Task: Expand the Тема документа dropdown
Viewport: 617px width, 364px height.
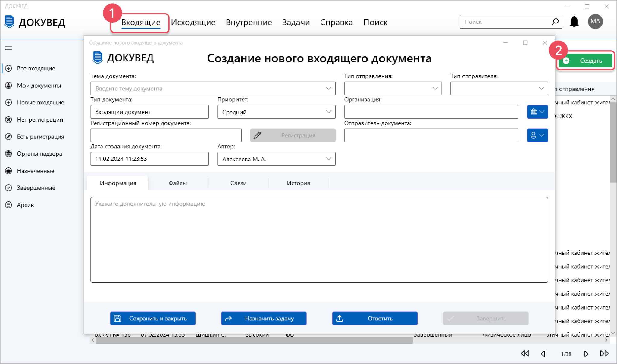Action: tap(328, 88)
